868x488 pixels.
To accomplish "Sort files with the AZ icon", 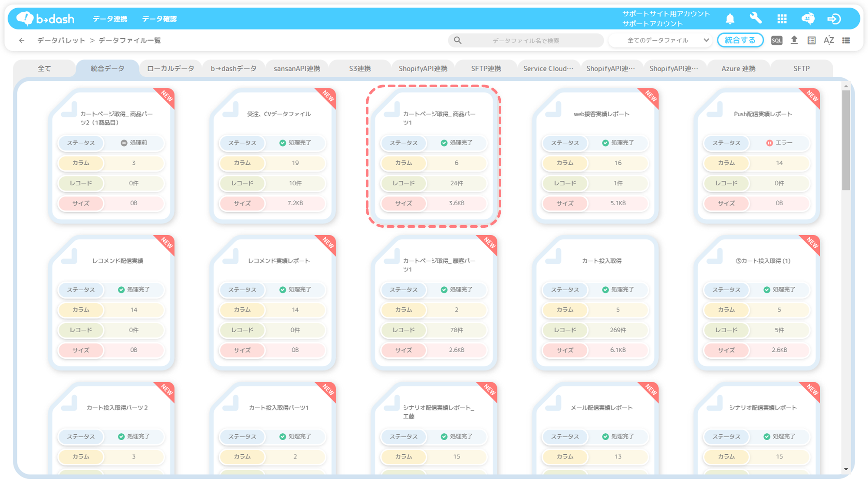I will pyautogui.click(x=829, y=40).
